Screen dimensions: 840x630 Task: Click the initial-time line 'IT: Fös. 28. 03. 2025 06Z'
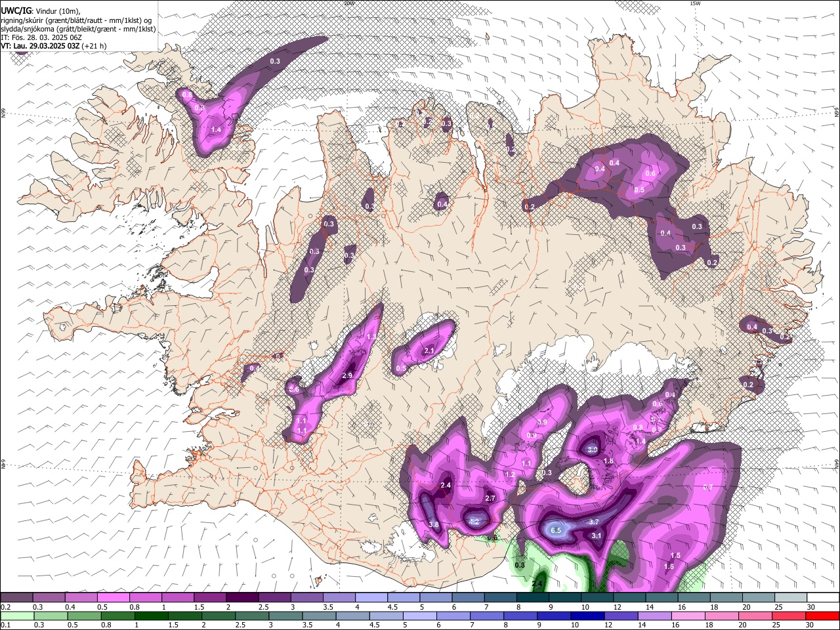pyautogui.click(x=41, y=37)
